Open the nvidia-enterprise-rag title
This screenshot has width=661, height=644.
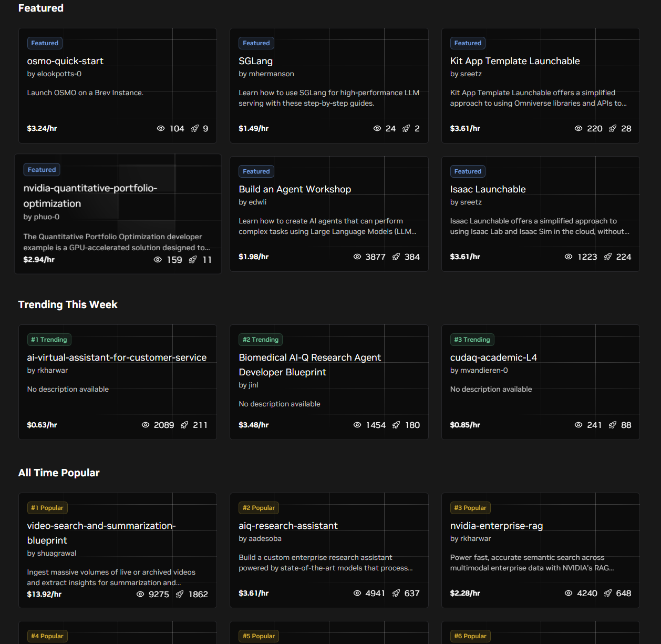[x=497, y=526]
